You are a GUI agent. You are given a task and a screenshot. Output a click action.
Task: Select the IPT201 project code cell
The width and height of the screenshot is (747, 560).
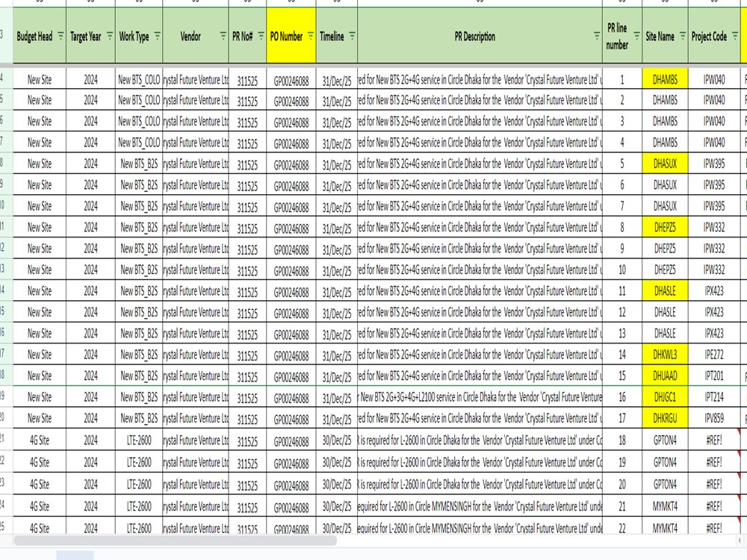pyautogui.click(x=714, y=376)
